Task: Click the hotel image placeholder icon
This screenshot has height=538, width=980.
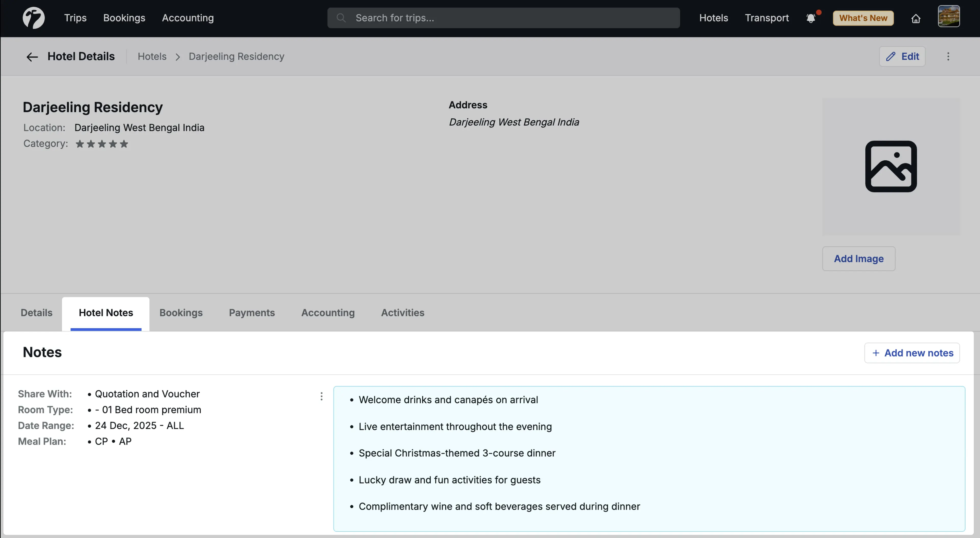Action: pyautogui.click(x=891, y=166)
